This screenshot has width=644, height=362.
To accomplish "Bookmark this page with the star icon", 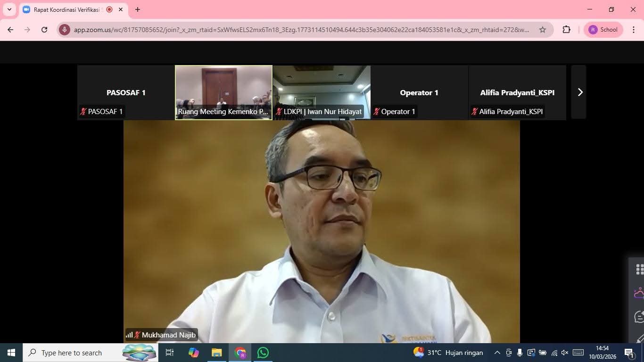I will 543,30.
